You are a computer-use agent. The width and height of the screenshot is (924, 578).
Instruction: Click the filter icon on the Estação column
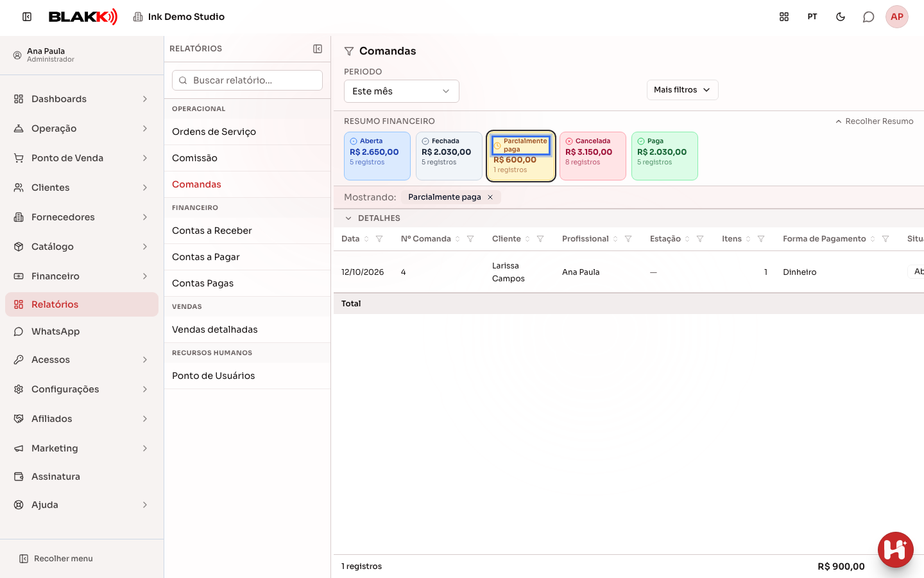pyautogui.click(x=700, y=239)
